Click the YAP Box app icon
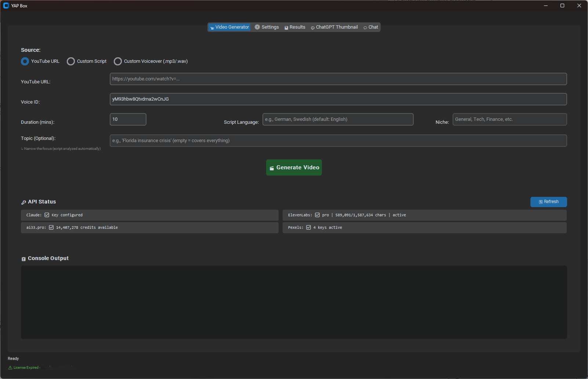588x379 pixels. pos(6,6)
